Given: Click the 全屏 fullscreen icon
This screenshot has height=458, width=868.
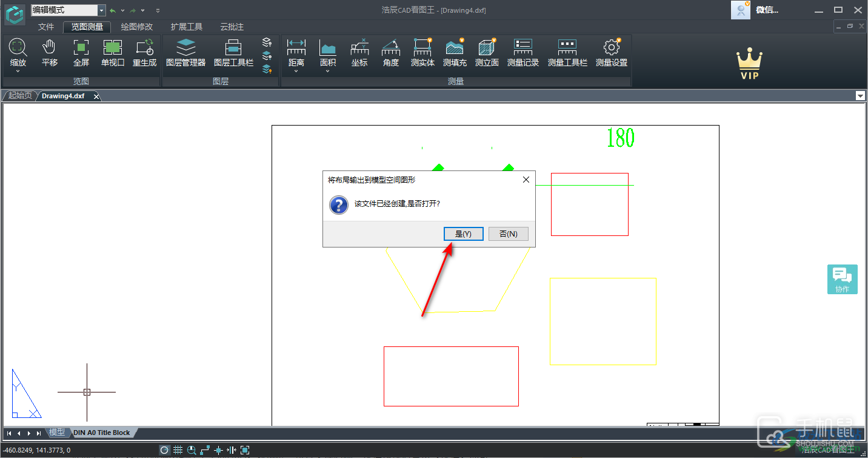Looking at the screenshot, I should 81,52.
